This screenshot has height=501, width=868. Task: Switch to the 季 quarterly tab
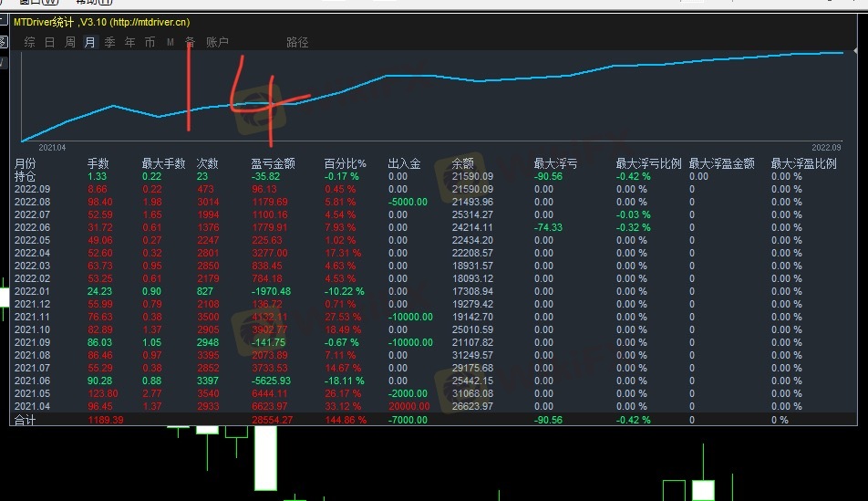click(109, 42)
